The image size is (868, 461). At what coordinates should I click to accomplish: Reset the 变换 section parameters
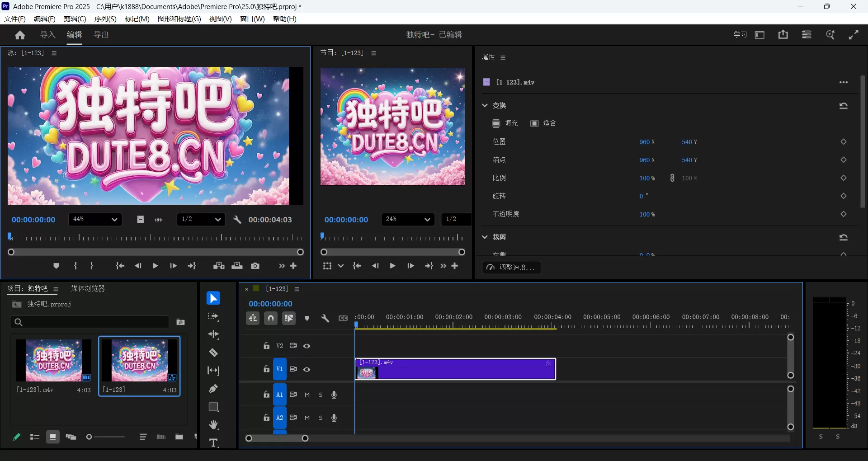pyautogui.click(x=843, y=105)
